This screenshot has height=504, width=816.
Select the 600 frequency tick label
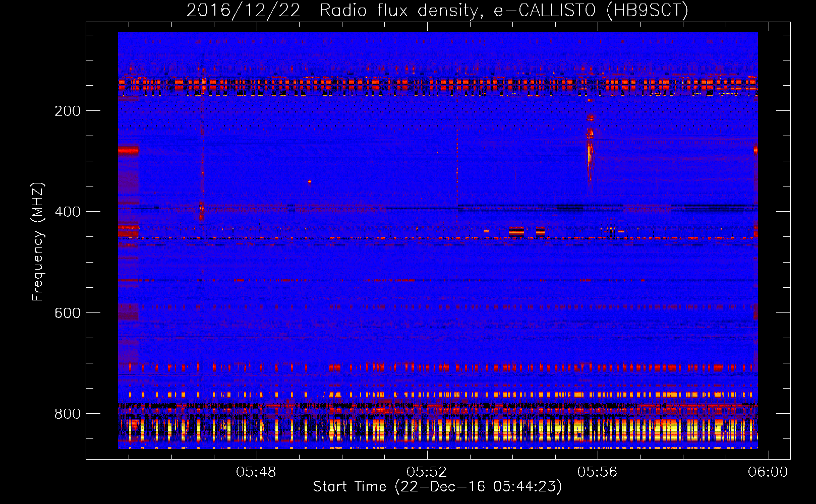coord(68,313)
